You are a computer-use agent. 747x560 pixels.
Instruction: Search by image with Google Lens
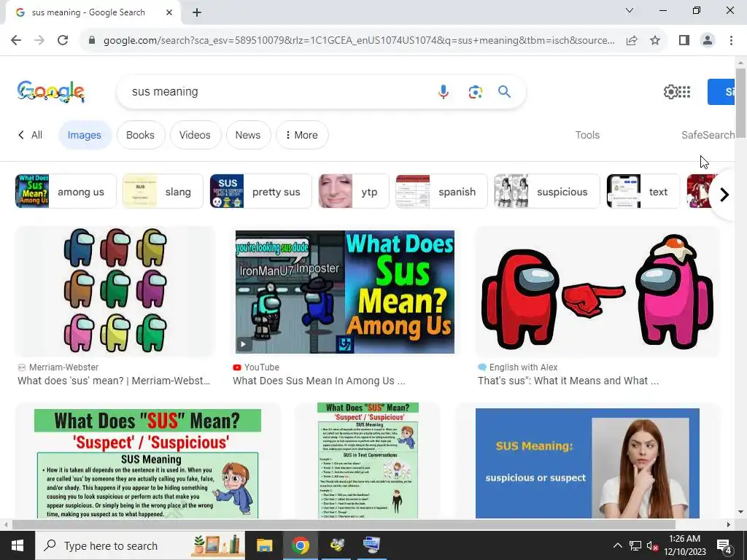(x=475, y=91)
